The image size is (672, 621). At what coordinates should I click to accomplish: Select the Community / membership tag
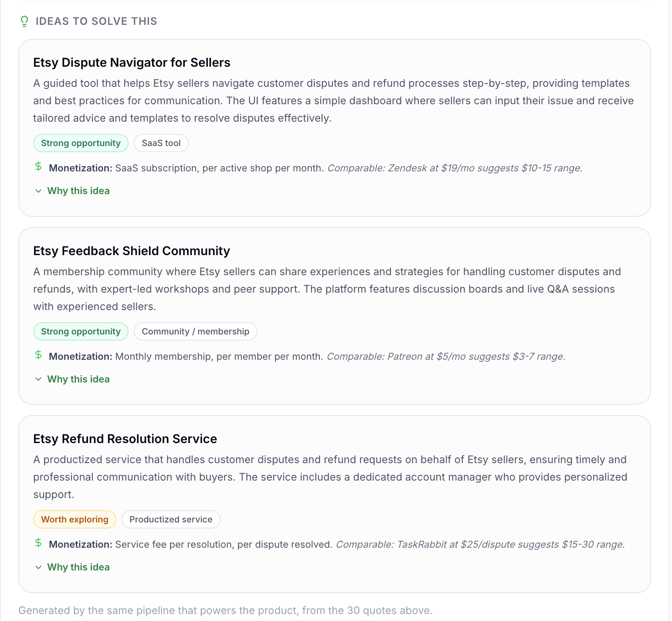[x=196, y=331]
